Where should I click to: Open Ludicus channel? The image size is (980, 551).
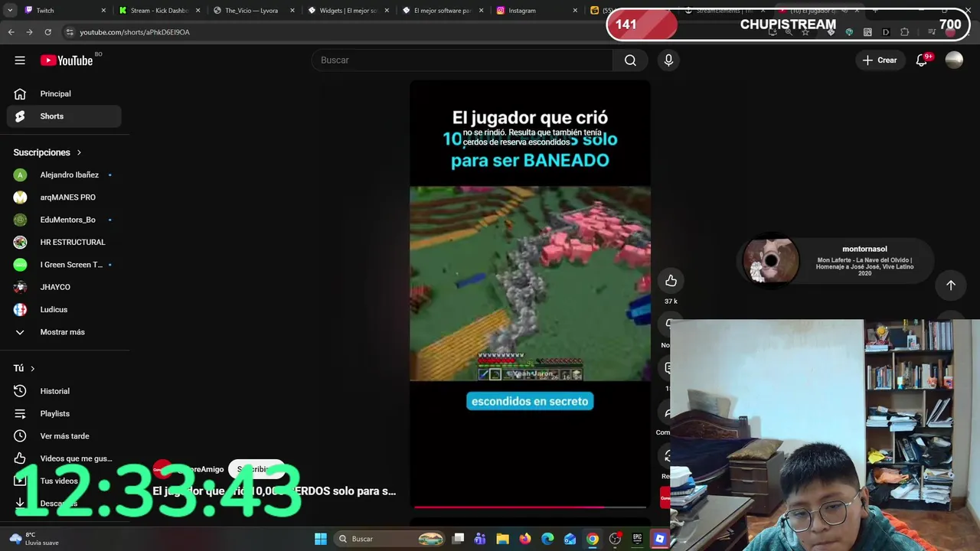point(64,309)
